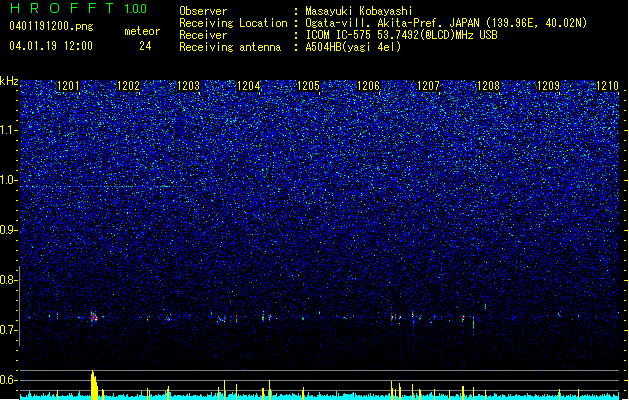Click the 1203 time marker

[x=189, y=86]
